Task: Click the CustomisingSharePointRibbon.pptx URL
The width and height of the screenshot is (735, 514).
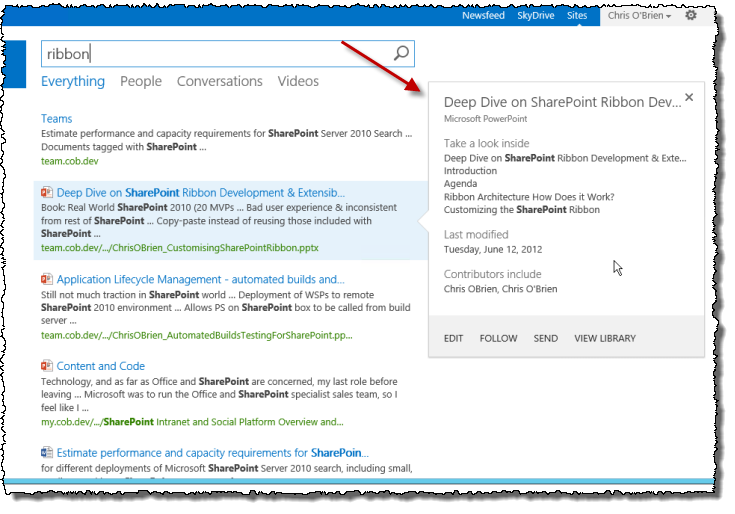Action: 180,247
